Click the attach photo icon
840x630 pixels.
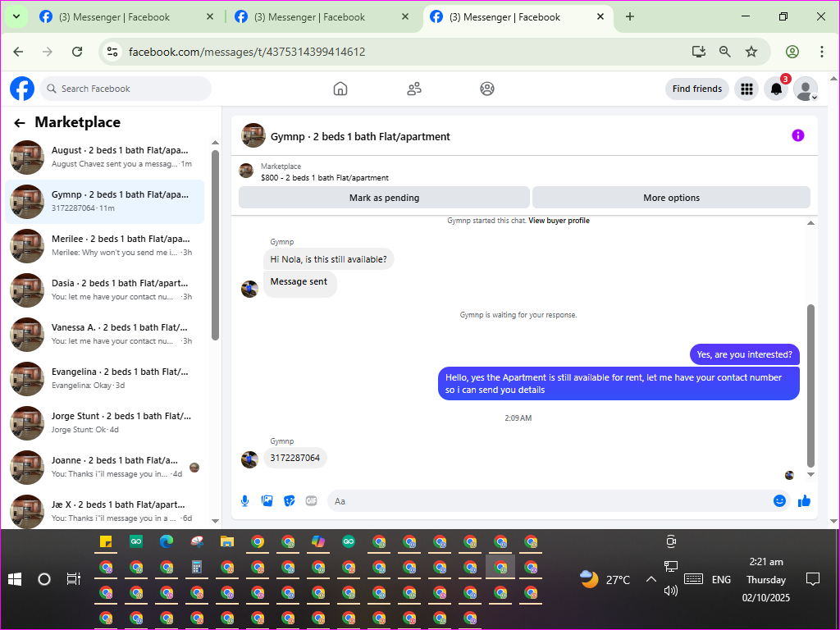267,501
